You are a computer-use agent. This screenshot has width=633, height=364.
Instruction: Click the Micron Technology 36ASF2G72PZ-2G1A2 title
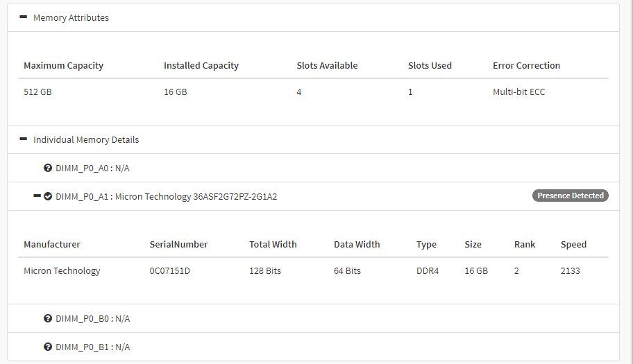(196, 196)
